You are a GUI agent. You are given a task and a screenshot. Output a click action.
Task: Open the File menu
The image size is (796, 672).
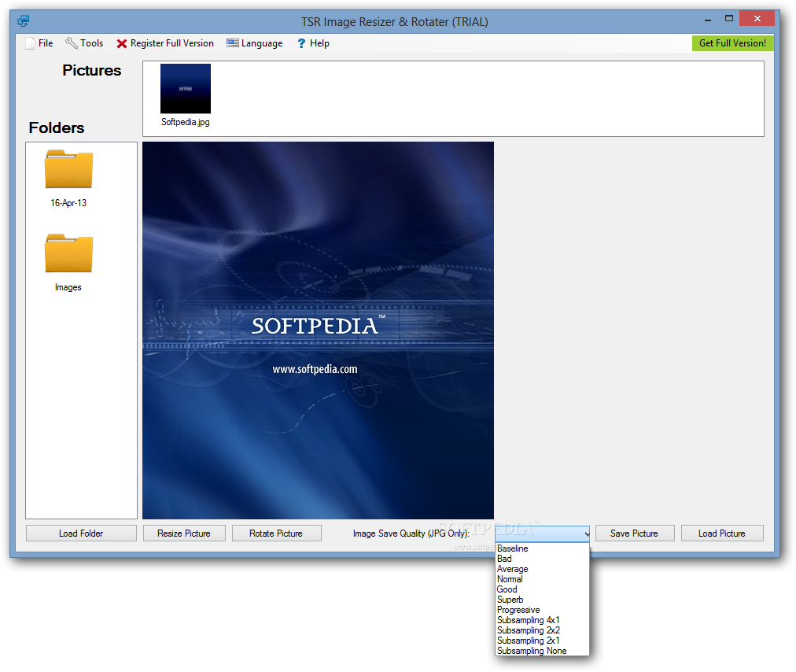tap(39, 43)
